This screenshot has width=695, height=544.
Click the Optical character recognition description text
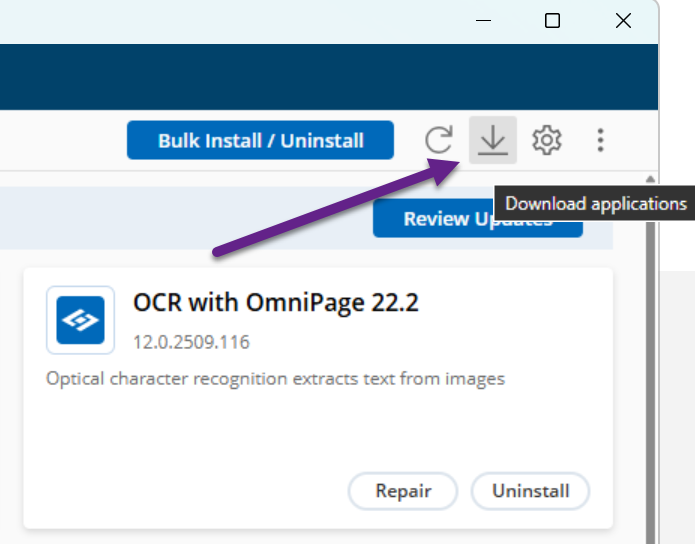tap(275, 379)
